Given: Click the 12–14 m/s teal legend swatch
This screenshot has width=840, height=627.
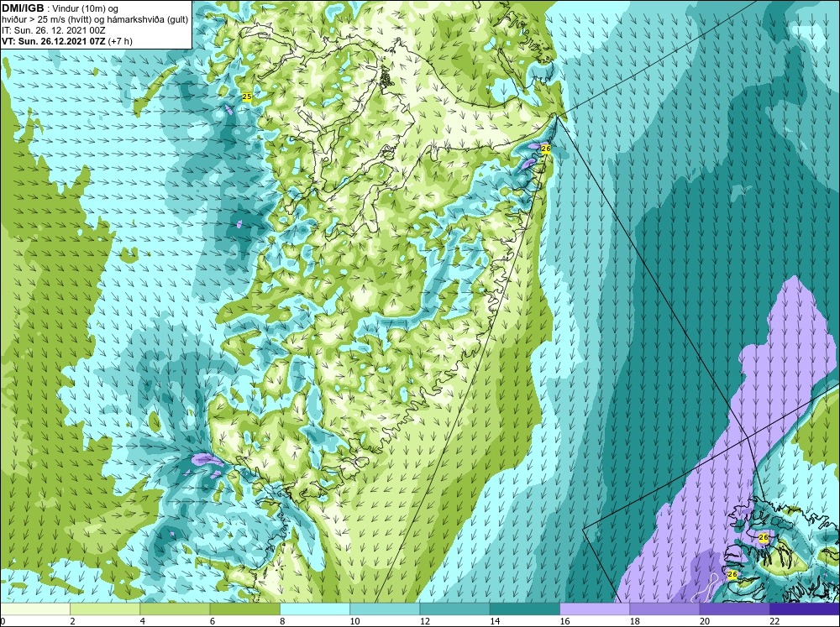Looking at the screenshot, I should pos(454,609).
